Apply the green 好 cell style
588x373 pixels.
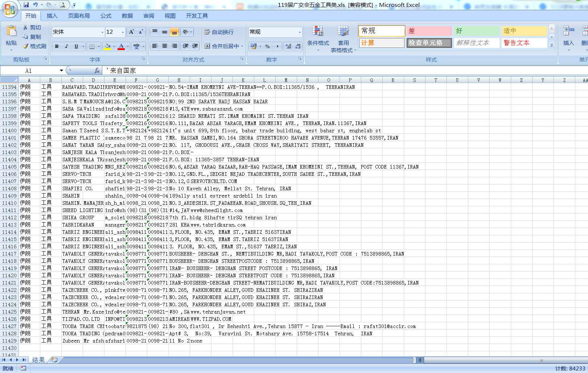(x=476, y=31)
